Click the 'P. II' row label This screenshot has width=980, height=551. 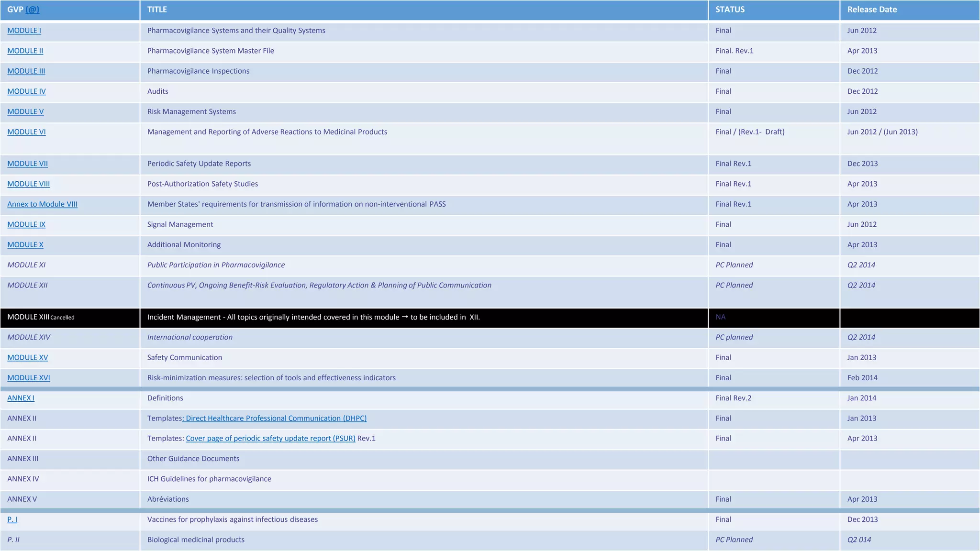(13, 540)
